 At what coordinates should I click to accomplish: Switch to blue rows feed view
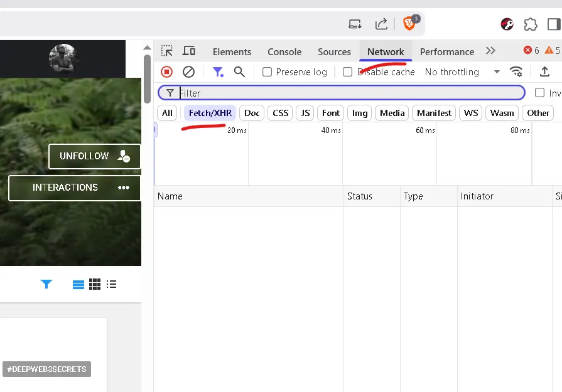pyautogui.click(x=78, y=284)
